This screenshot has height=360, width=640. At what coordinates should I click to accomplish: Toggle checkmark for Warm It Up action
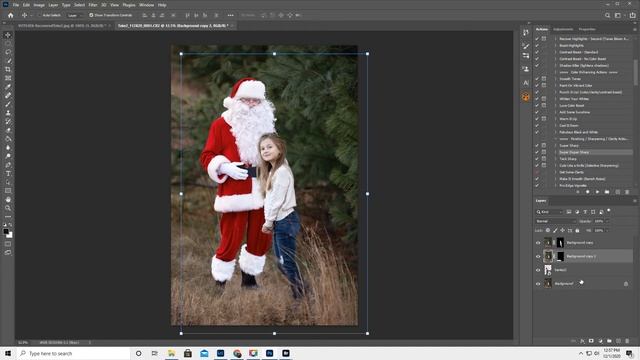click(x=537, y=119)
